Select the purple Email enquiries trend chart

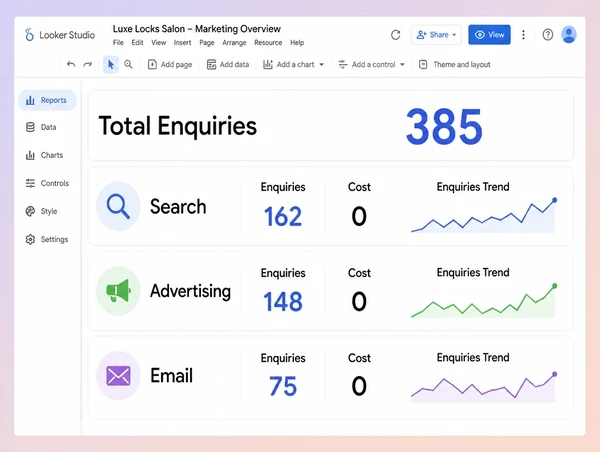click(484, 387)
